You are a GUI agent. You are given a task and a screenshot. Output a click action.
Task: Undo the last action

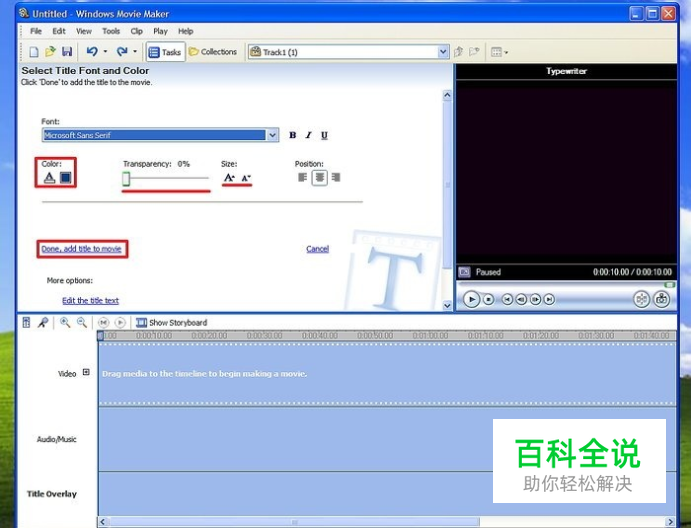click(x=92, y=52)
